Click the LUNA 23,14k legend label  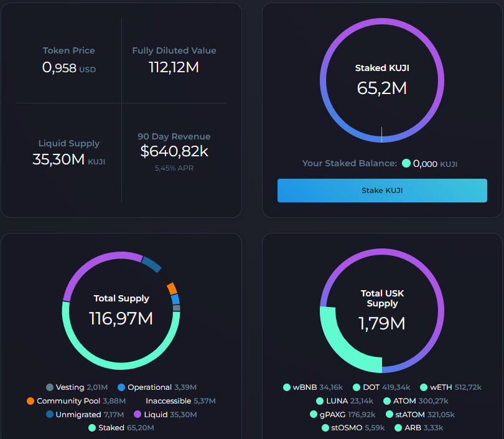(350, 401)
